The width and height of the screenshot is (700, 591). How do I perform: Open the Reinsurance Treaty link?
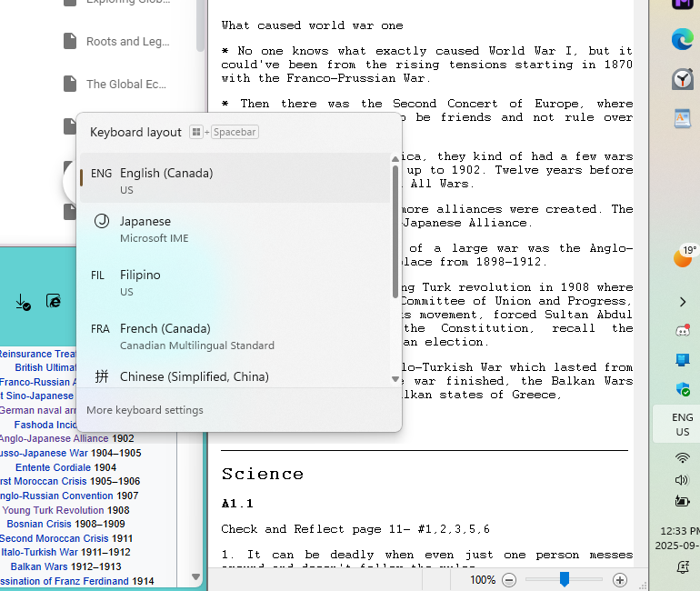pyautogui.click(x=38, y=354)
